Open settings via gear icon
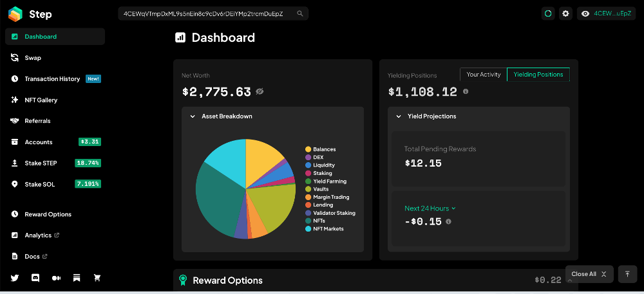This screenshot has width=644, height=294. click(565, 14)
